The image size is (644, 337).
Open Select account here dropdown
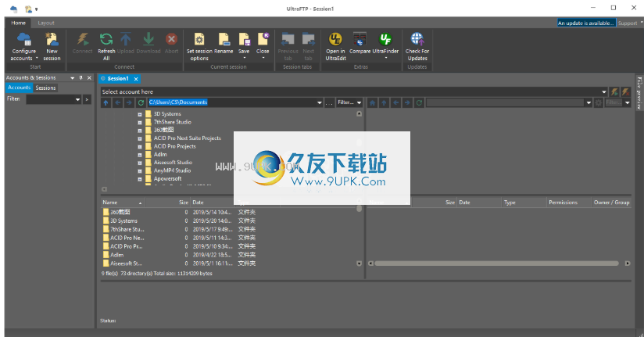603,91
